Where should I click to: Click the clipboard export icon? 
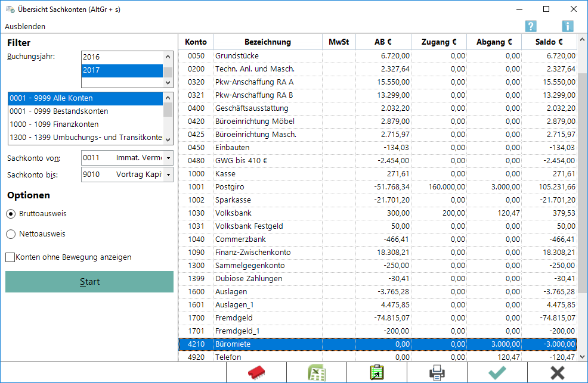(x=377, y=372)
